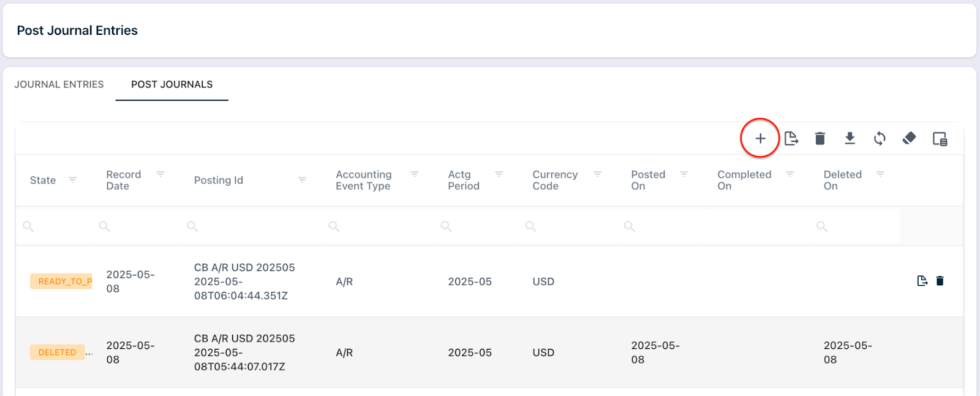This screenshot has width=980, height=396.
Task: Click the READY_TO_P state badge
Action: (61, 282)
